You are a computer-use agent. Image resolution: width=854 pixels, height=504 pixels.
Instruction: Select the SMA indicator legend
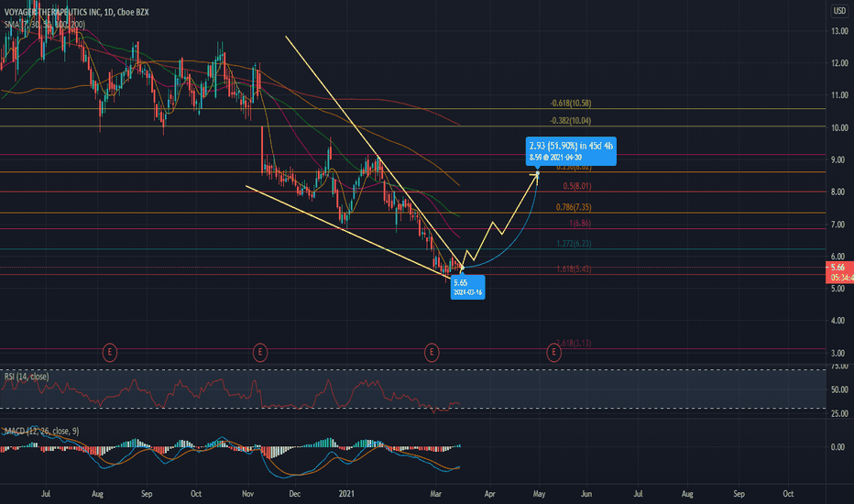point(45,25)
